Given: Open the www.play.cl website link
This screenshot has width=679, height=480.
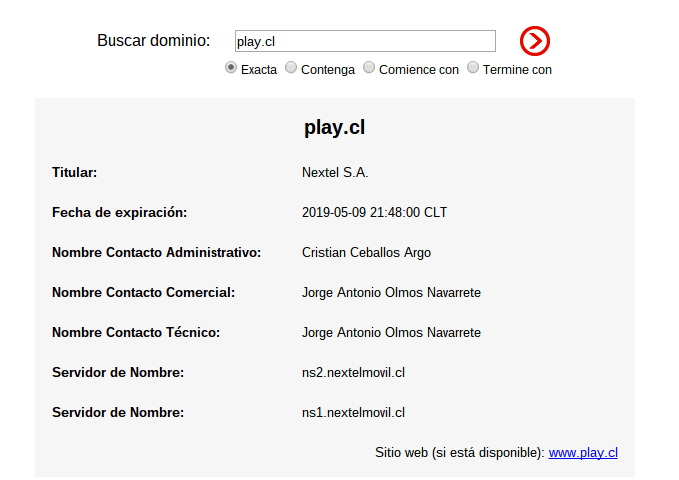Looking at the screenshot, I should click(x=583, y=453).
